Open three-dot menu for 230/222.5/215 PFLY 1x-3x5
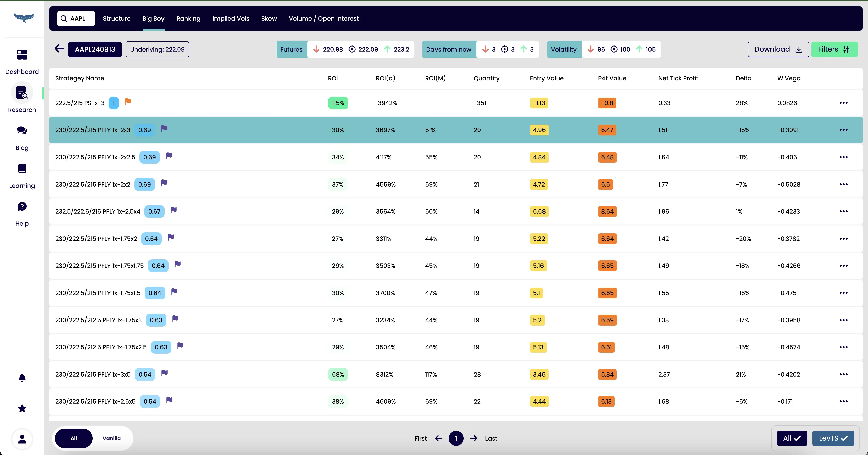The image size is (868, 455). tap(843, 374)
